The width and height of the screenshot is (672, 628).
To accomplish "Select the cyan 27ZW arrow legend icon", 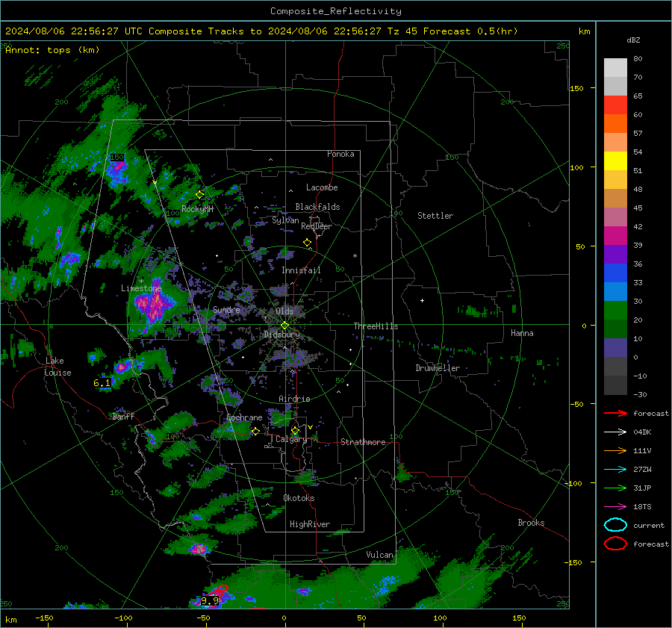I will pyautogui.click(x=615, y=470).
